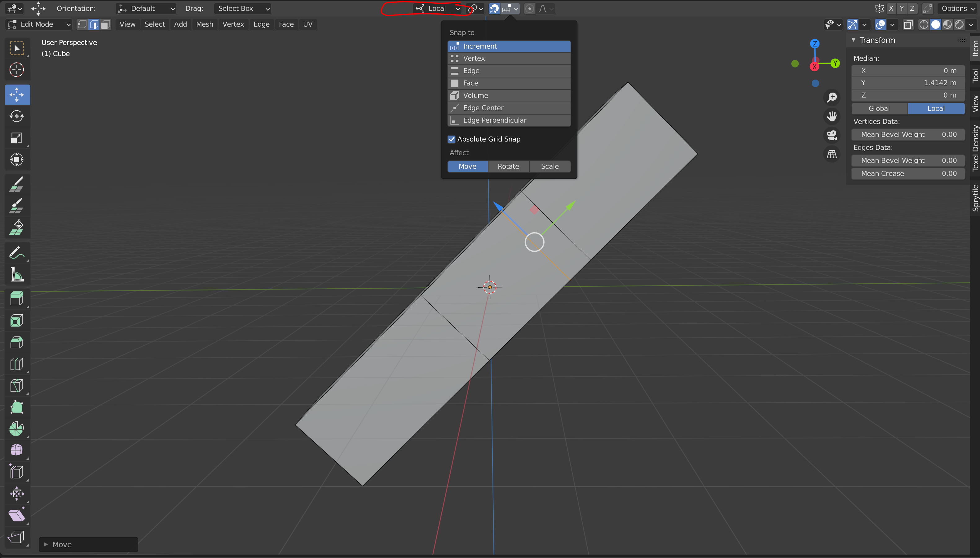Enable vertex select mode

[x=82, y=24]
